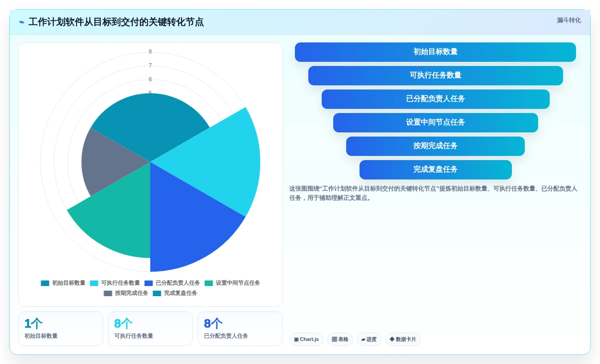The height and width of the screenshot is (364, 600).
Task: Toggle 已分配负责人任务 legend swatch
Action: coord(148,283)
